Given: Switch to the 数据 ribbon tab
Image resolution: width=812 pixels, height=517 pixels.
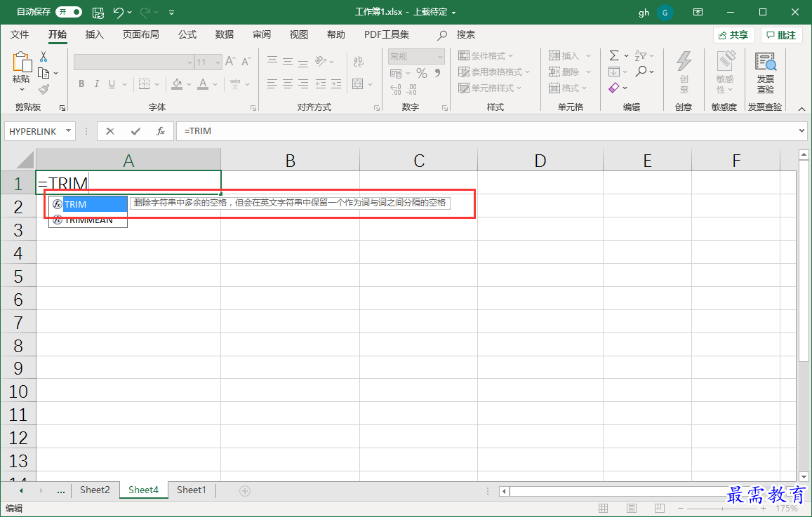Looking at the screenshot, I should click(x=225, y=34).
